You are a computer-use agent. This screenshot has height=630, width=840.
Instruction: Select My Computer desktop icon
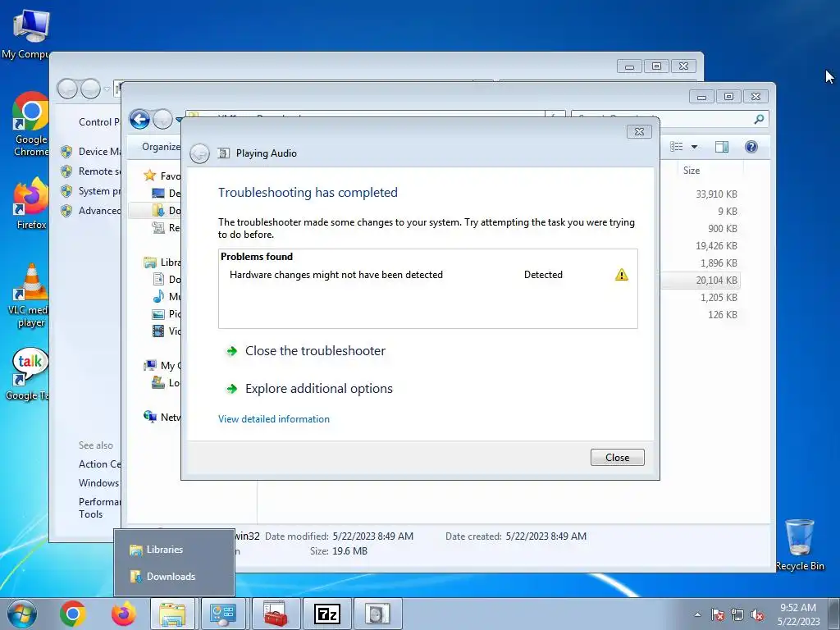pos(27,34)
